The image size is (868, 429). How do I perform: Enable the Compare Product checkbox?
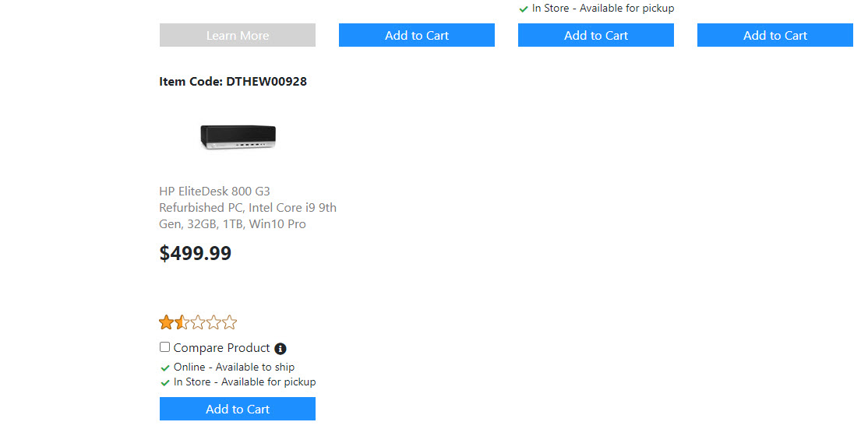(164, 347)
